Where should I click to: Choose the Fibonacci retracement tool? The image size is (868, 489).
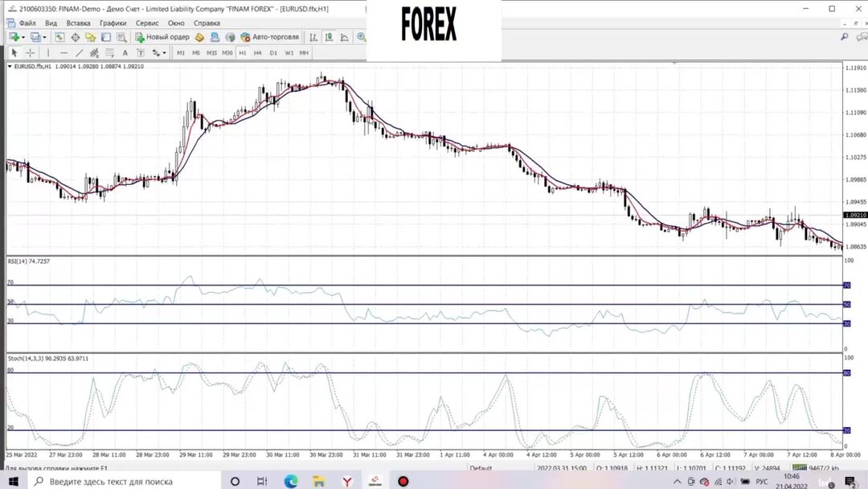coord(109,53)
